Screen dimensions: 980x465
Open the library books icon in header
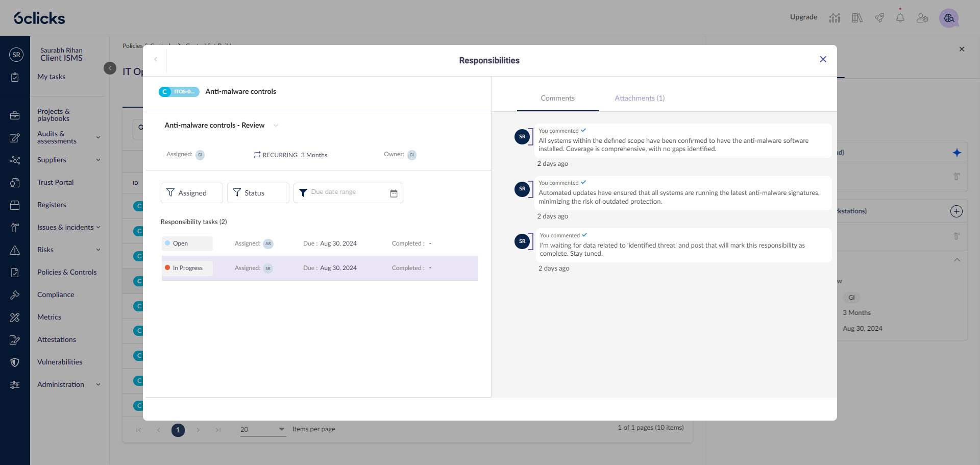point(857,18)
